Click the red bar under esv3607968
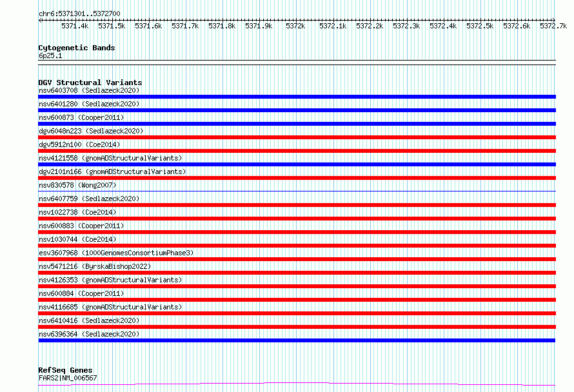574x392 pixels. pyautogui.click(x=297, y=259)
